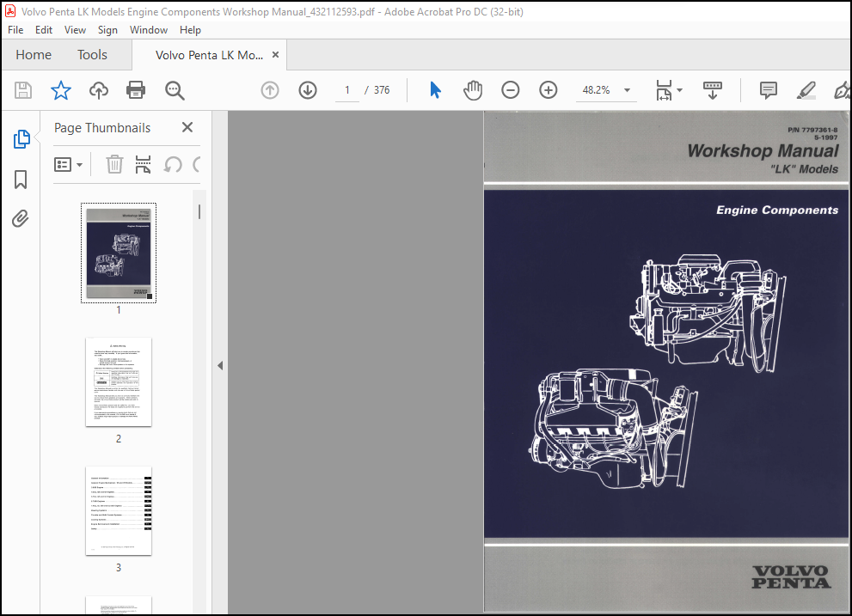852x616 pixels.
Task: Add a comment sticky note
Action: pyautogui.click(x=768, y=90)
